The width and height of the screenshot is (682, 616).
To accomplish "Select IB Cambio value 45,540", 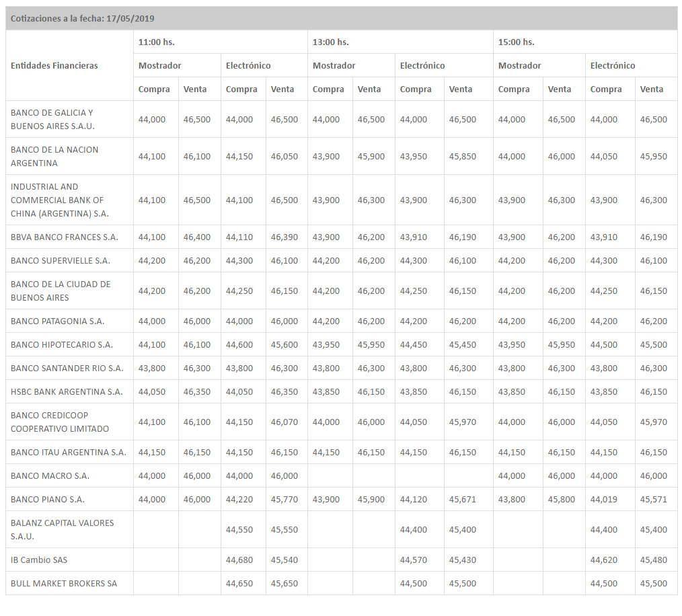I will point(285,560).
